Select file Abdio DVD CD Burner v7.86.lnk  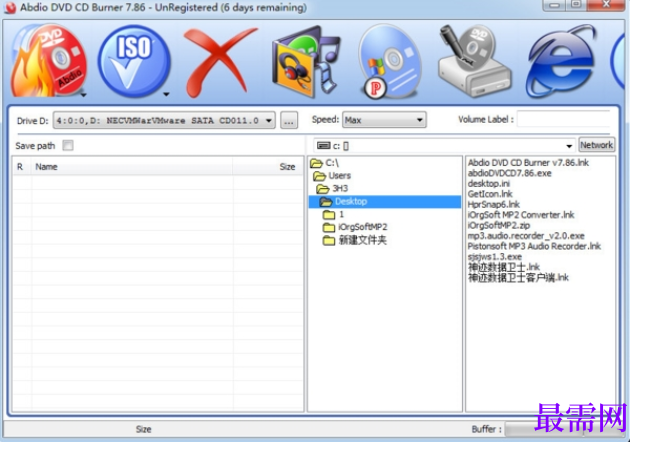coord(528,163)
